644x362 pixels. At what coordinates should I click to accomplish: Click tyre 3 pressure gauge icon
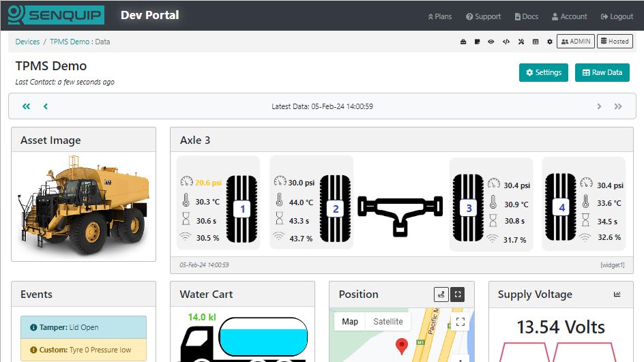494,183
